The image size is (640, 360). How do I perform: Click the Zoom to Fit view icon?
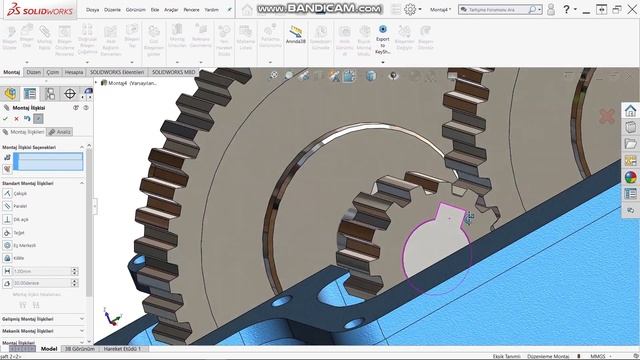pos(274,75)
